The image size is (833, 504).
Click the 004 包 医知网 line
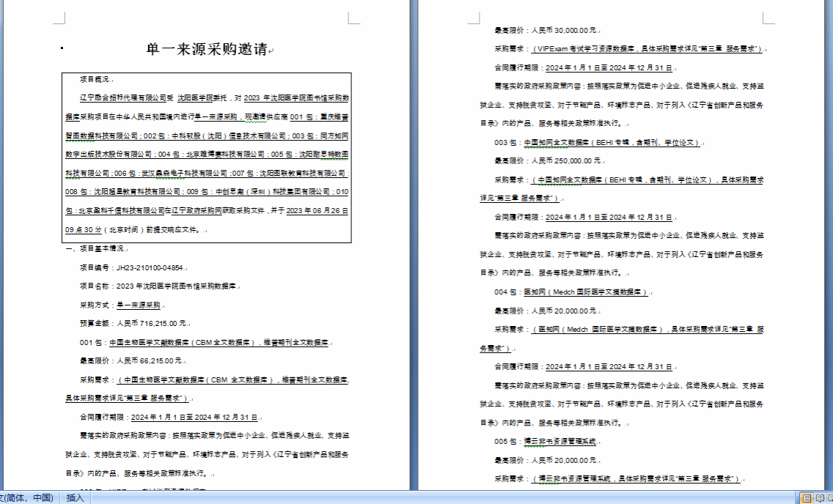tap(570, 292)
